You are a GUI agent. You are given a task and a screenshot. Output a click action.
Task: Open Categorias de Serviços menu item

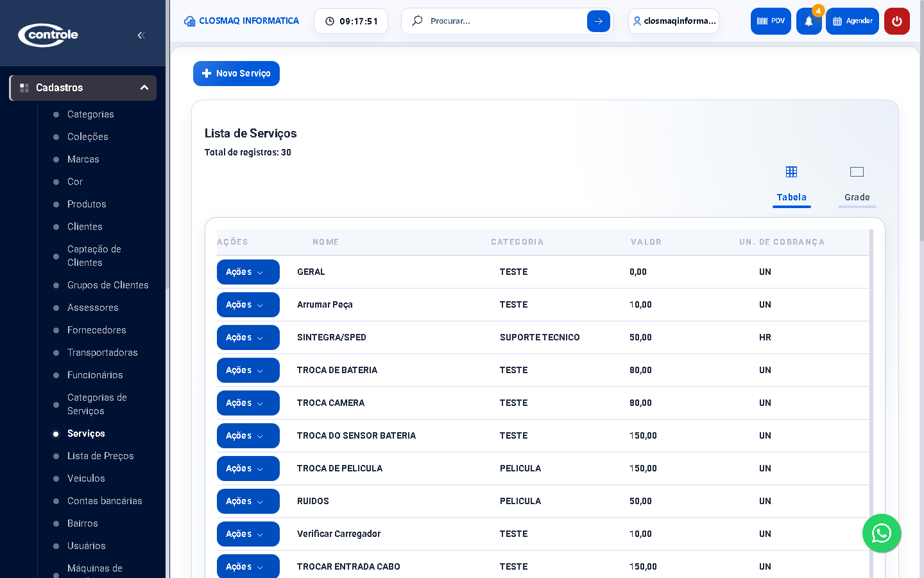(97, 404)
